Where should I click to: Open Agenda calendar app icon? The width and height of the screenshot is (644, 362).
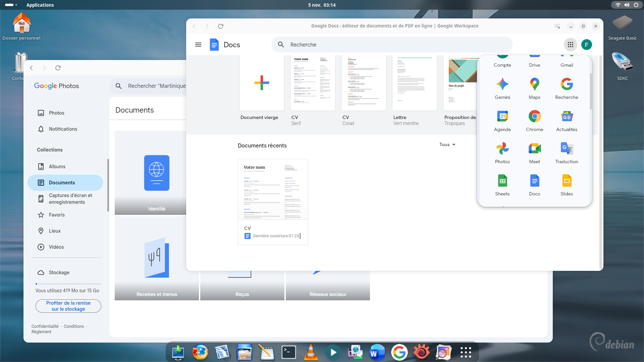tap(502, 120)
